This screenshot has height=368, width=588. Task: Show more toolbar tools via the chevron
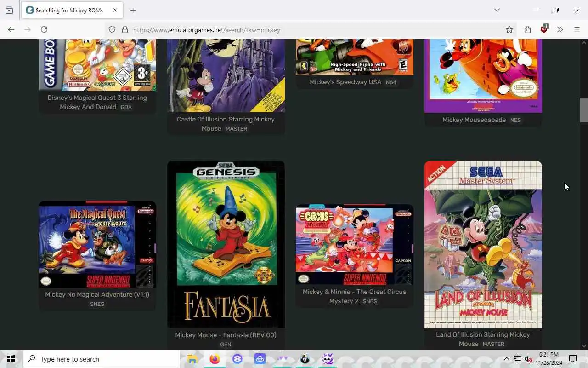[x=560, y=30]
